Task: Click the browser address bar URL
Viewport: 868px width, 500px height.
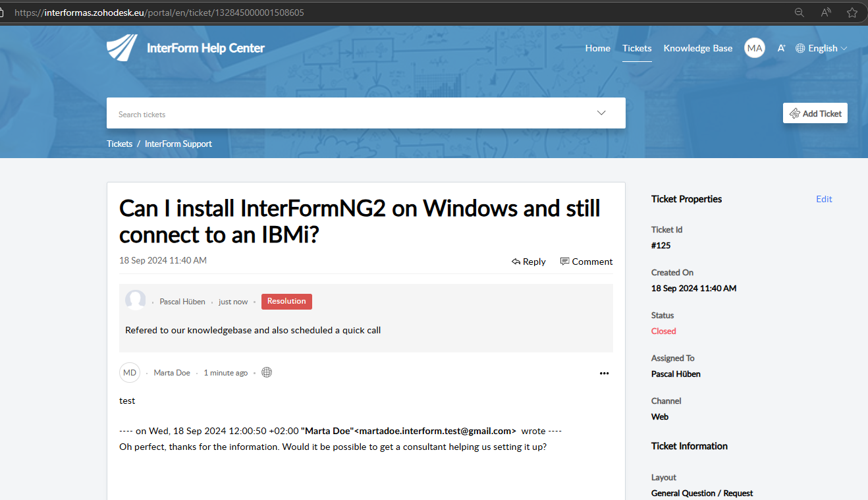Action: click(x=159, y=13)
